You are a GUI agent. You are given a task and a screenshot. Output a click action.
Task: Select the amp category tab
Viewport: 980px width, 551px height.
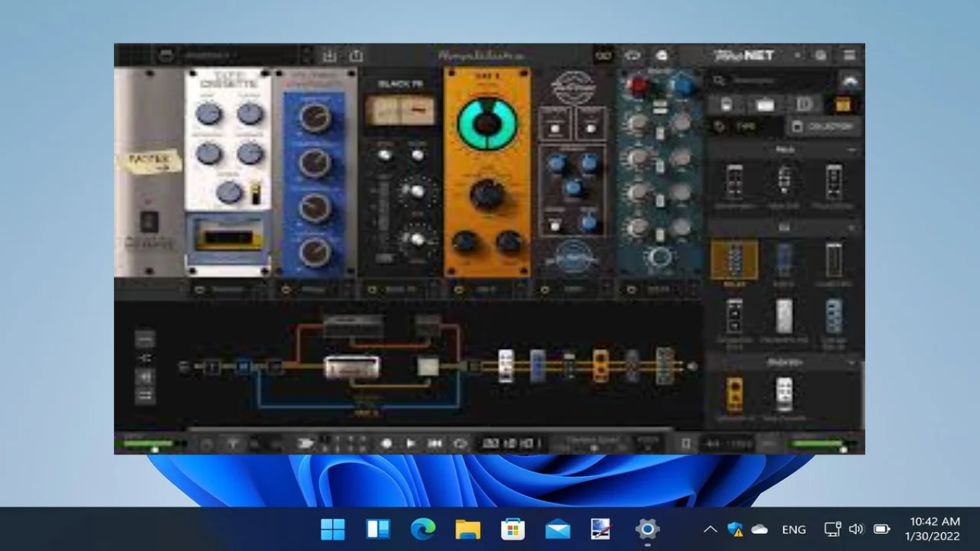click(x=765, y=105)
